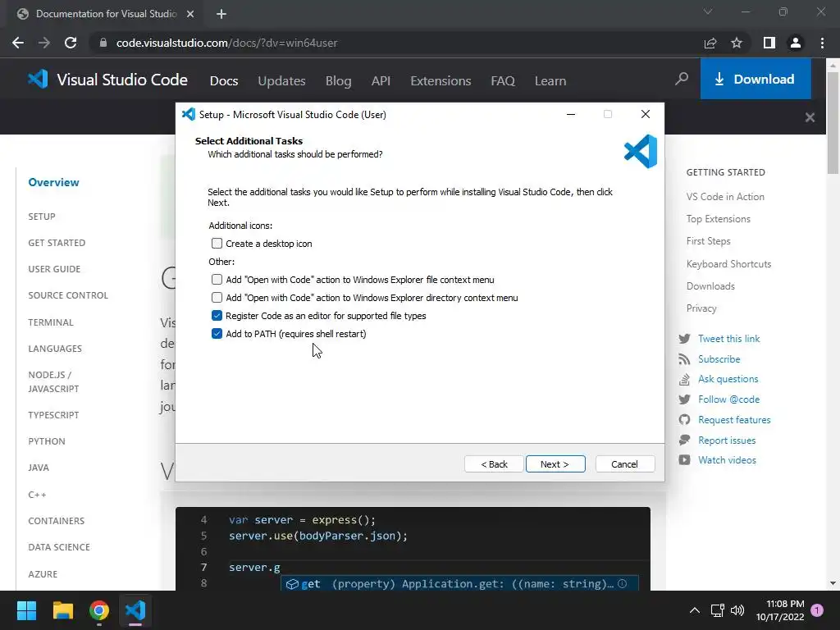Open the FAQ page
The image size is (840, 630).
503,81
